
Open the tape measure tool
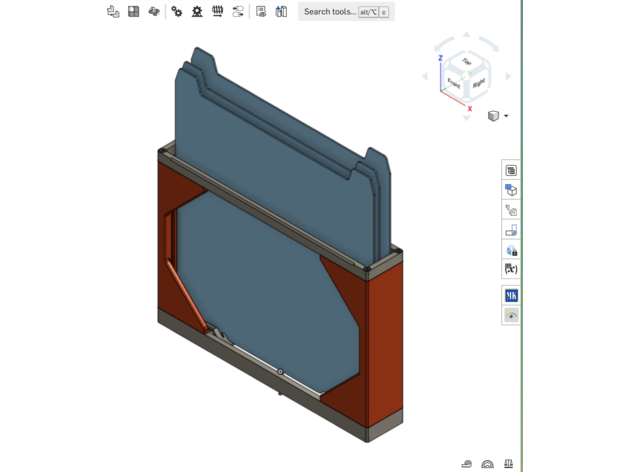tap(467, 464)
